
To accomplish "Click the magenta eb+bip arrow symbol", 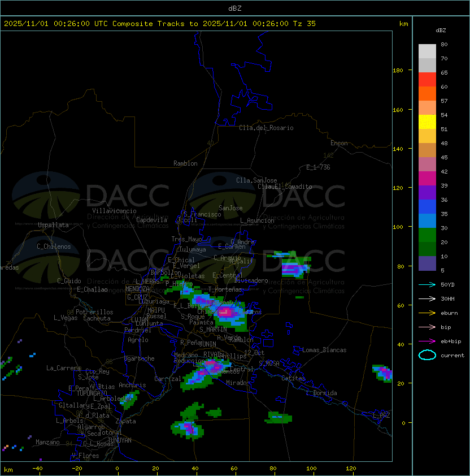I will tap(427, 341).
